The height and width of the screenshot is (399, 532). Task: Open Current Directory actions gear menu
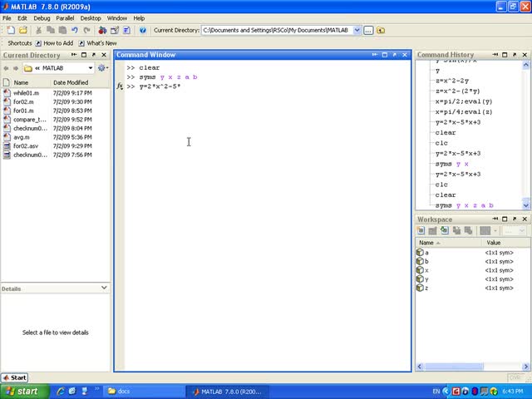coord(102,68)
